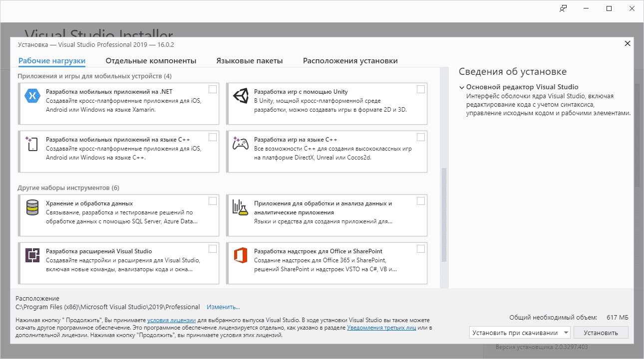The image size is (644, 359).
Task: Click the C++ game controller icon
Action: tap(241, 144)
